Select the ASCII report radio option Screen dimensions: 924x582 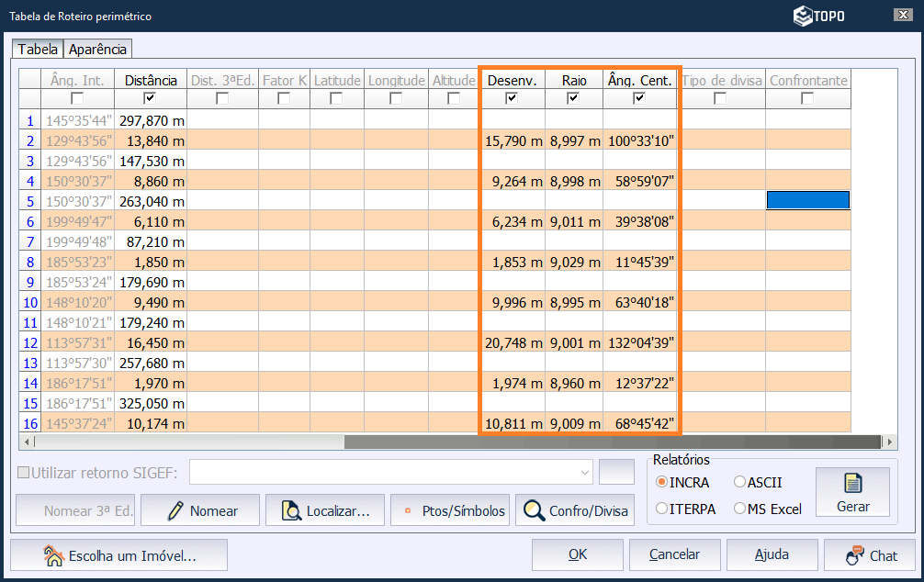tap(740, 482)
